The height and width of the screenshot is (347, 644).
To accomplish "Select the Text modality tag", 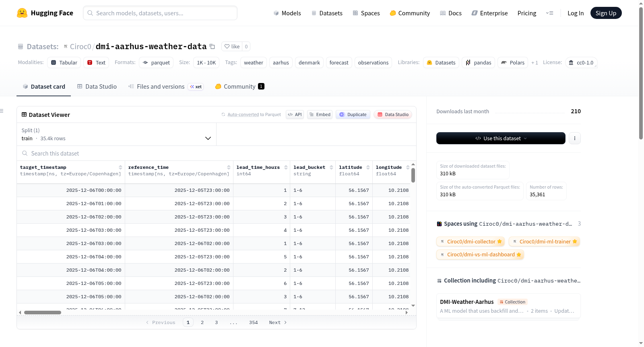I will 96,62.
